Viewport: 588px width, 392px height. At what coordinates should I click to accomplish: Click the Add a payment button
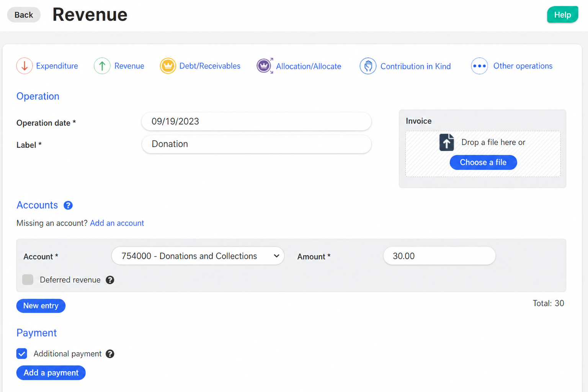click(51, 373)
